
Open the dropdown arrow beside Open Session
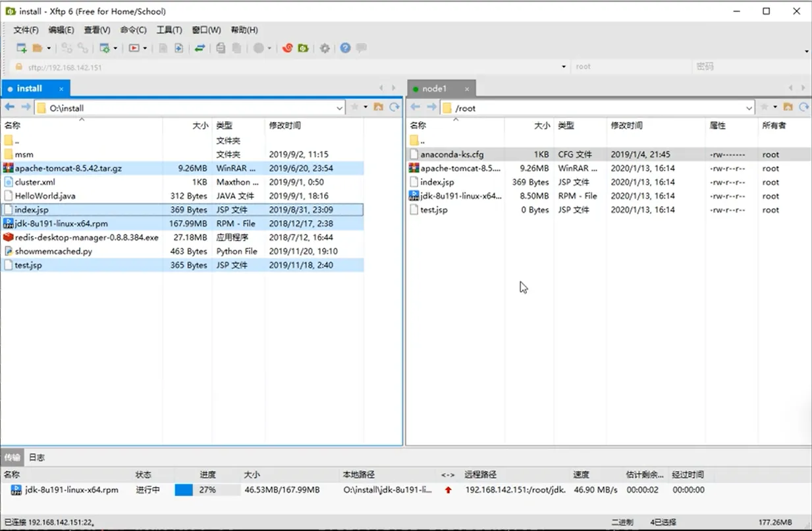coord(49,48)
